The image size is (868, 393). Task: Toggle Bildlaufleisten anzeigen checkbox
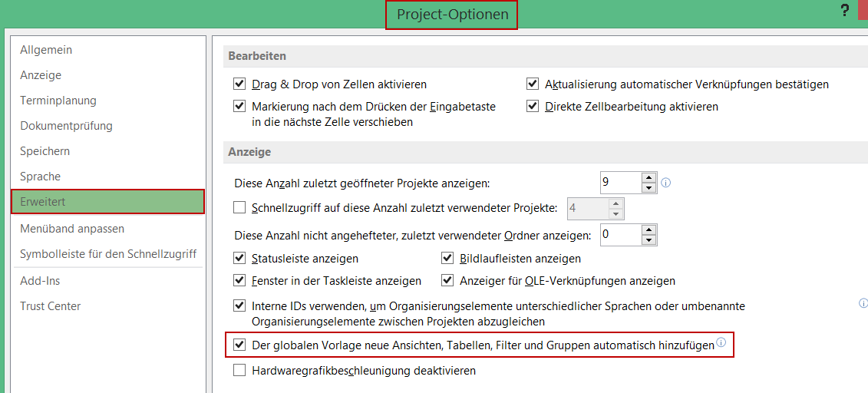pyautogui.click(x=448, y=259)
